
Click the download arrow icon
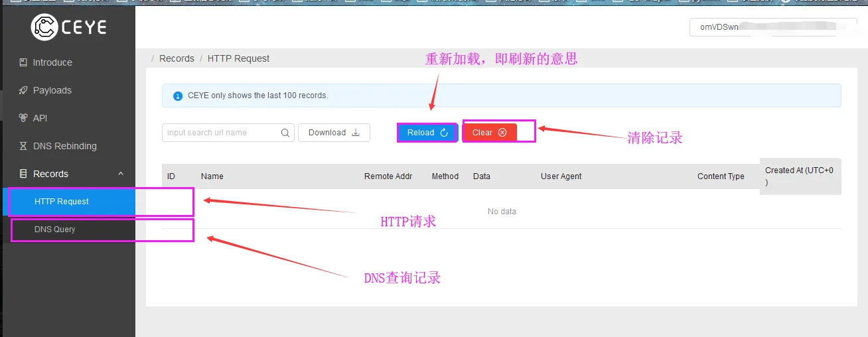[x=356, y=133]
